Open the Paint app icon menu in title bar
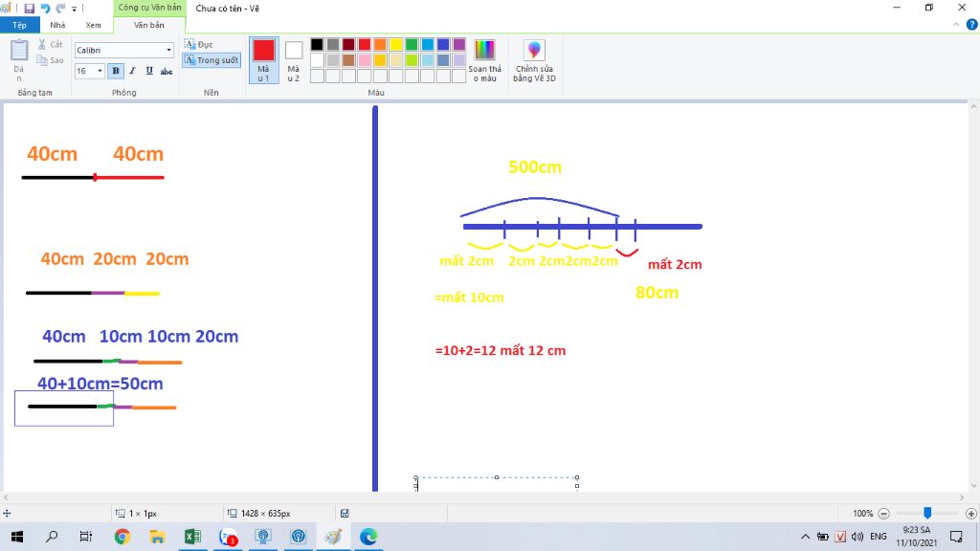The width and height of the screenshot is (980, 551). (x=6, y=8)
